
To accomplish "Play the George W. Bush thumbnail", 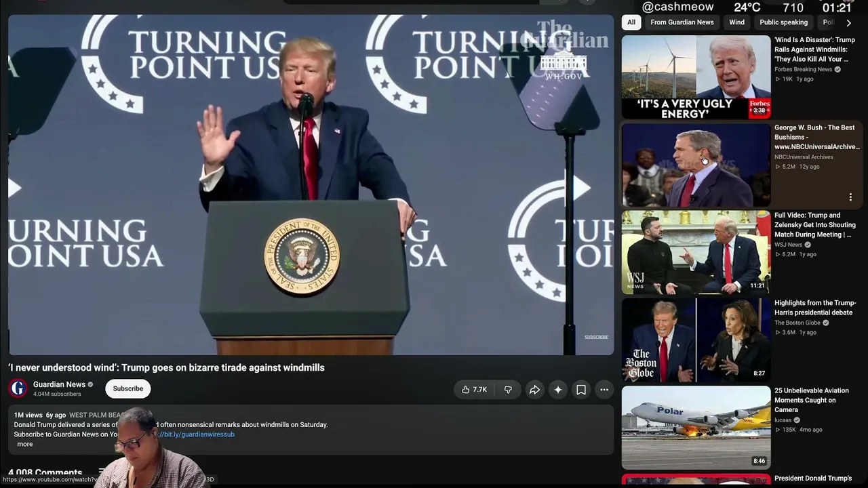I will (696, 165).
